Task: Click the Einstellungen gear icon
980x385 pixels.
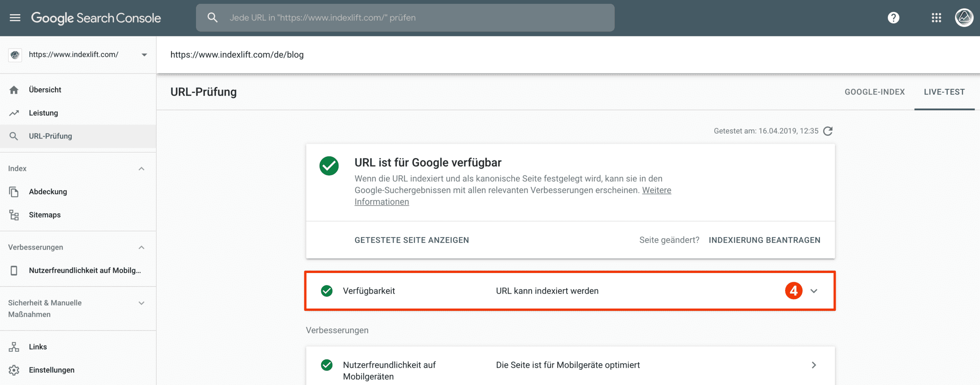Action: [x=14, y=370]
